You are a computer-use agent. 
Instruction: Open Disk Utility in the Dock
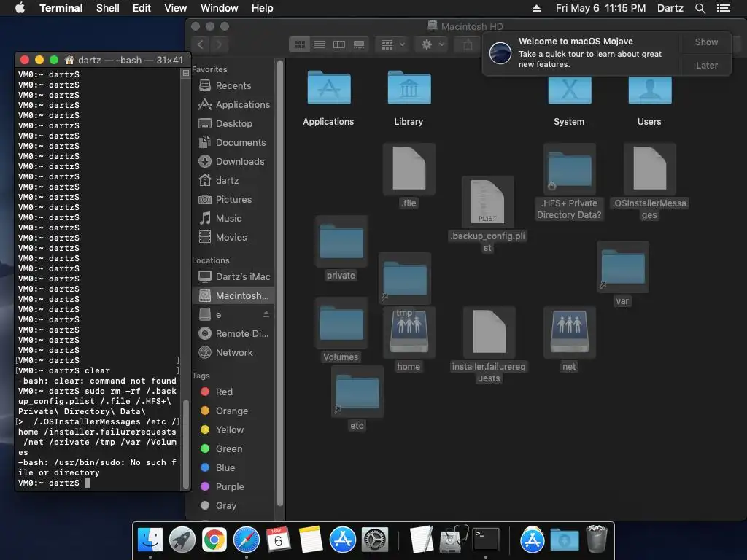click(454, 540)
